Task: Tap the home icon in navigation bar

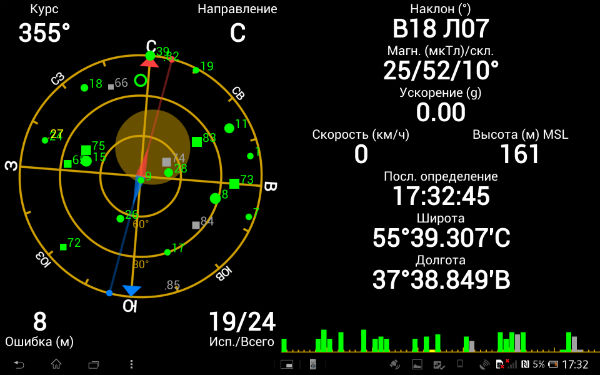Action: click(56, 364)
